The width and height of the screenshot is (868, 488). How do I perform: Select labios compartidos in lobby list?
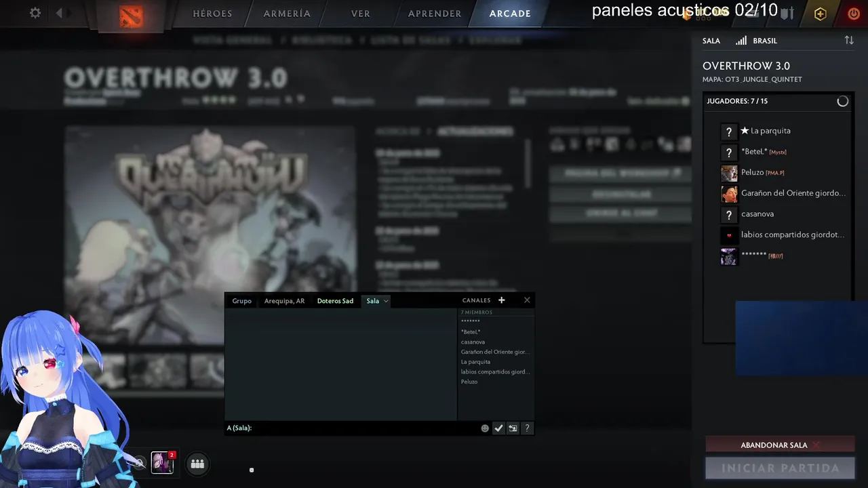[793, 235]
